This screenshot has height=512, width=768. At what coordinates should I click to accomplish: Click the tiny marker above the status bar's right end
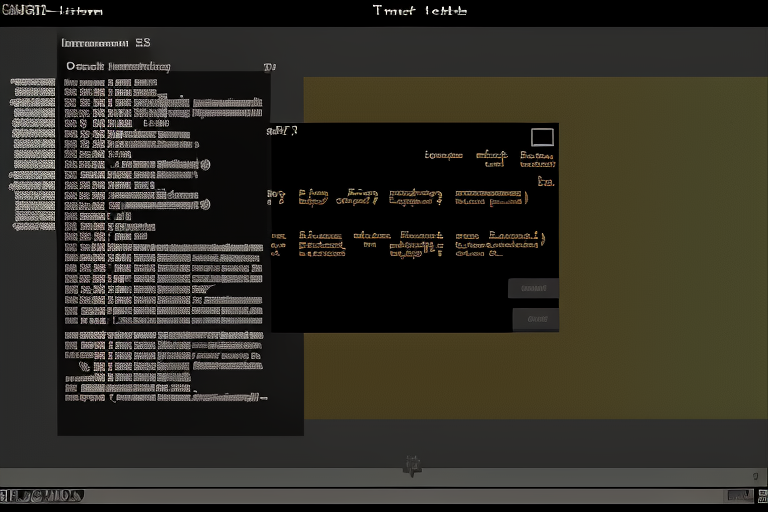755,477
